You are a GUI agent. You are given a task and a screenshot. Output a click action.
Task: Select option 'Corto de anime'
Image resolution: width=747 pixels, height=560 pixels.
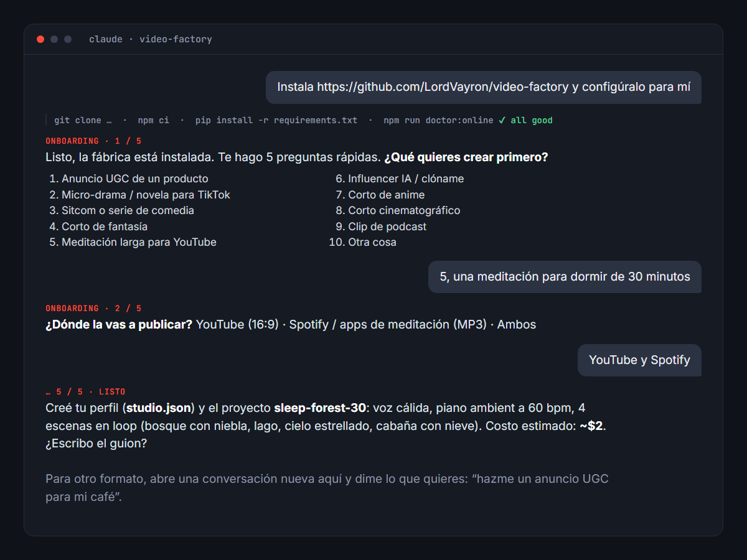click(x=387, y=195)
